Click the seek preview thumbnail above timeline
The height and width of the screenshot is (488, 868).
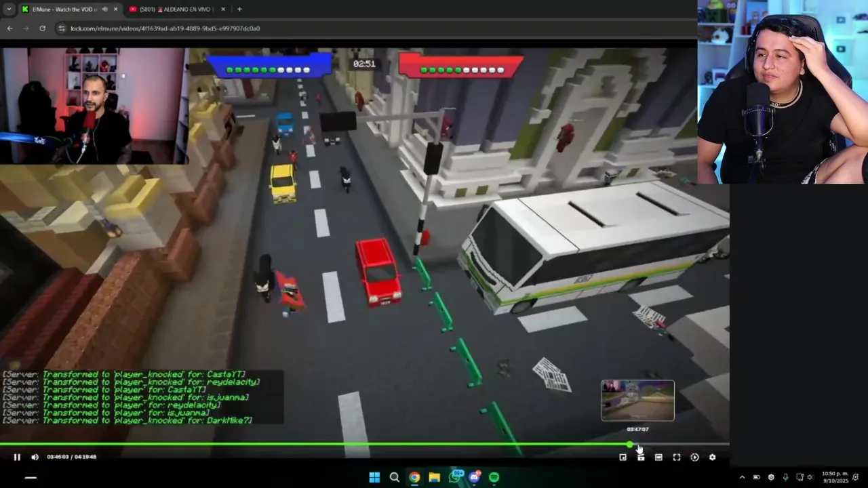(637, 401)
